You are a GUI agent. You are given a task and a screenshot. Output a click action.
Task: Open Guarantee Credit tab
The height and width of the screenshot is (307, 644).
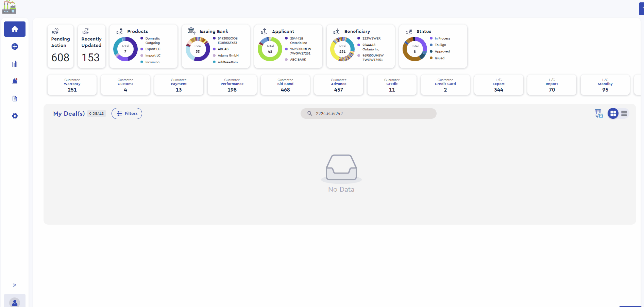392,85
